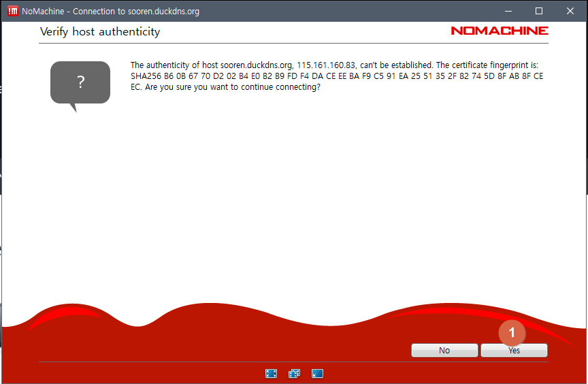The width and height of the screenshot is (588, 384).
Task: Click the fullscreen icon in bottom toolbar
Action: point(271,374)
